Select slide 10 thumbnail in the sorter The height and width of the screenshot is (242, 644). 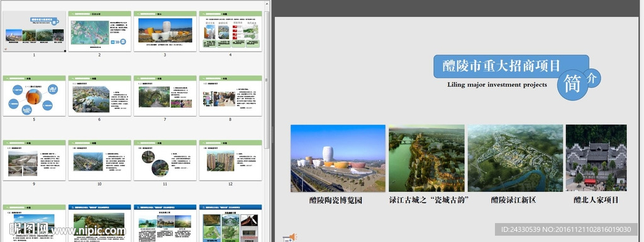point(99,161)
